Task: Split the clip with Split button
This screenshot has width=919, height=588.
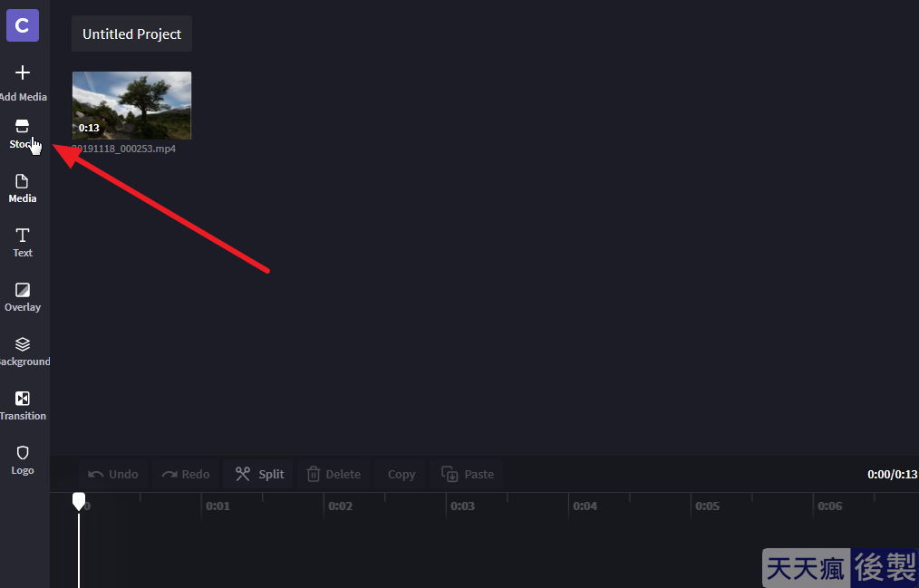Action: 259,475
